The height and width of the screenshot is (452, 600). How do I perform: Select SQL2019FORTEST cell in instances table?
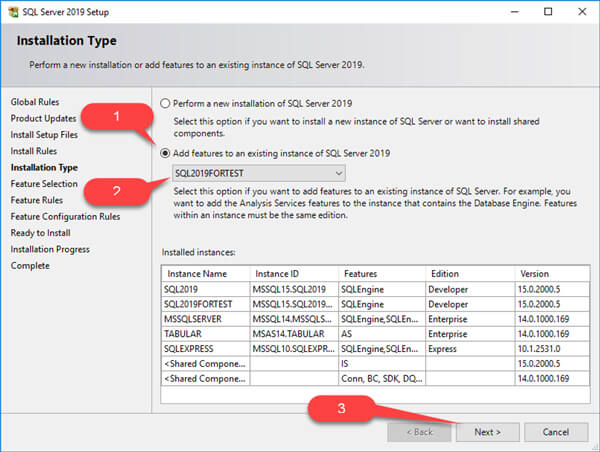point(205,304)
